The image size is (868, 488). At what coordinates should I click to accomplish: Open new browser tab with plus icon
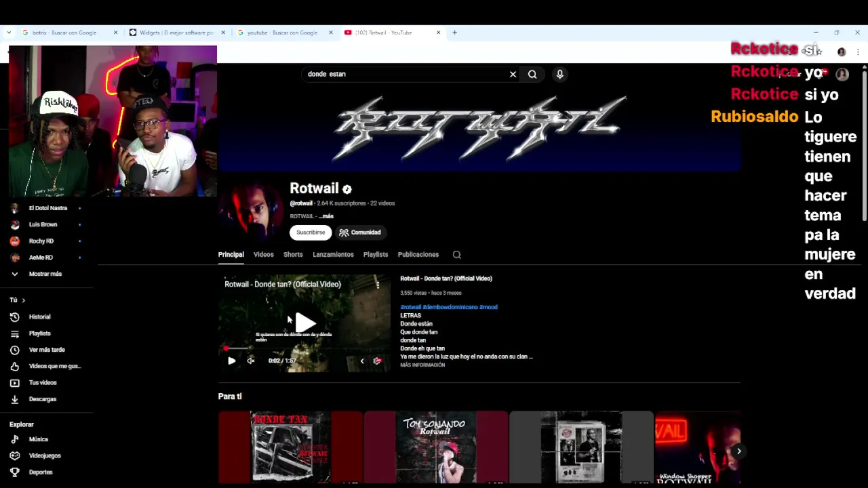click(x=454, y=32)
